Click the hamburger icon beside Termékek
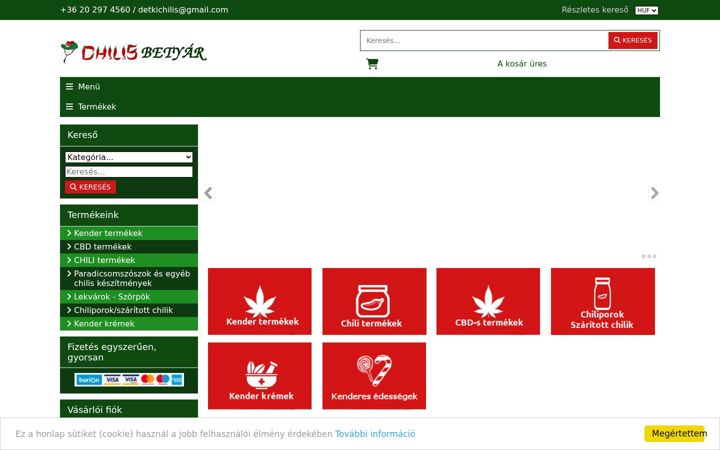The width and height of the screenshot is (720, 450). (69, 107)
